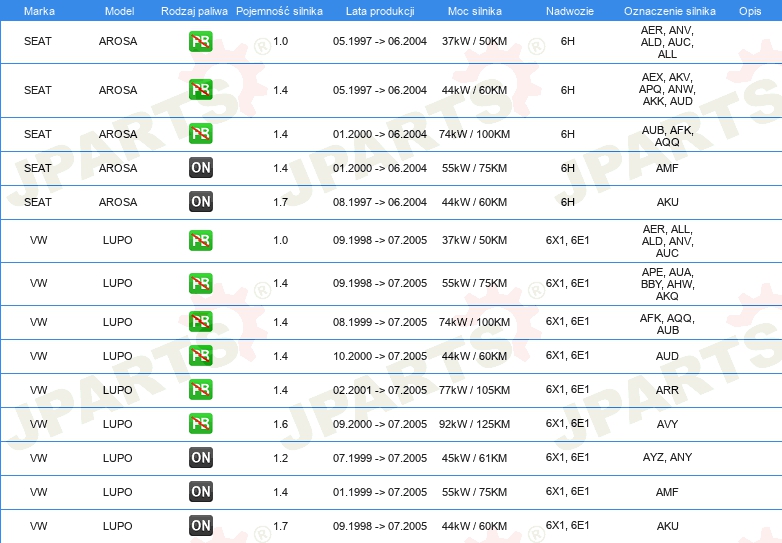The image size is (782, 543).
Task: Click the Pojemność silnika column header
Action: coord(279,11)
